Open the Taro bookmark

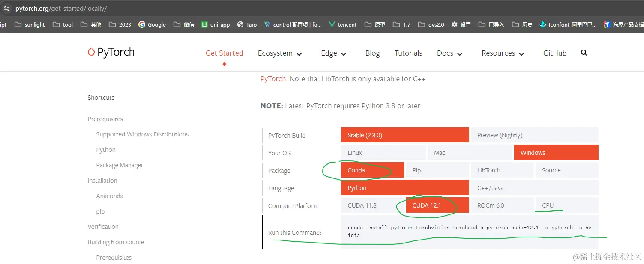[x=247, y=24]
